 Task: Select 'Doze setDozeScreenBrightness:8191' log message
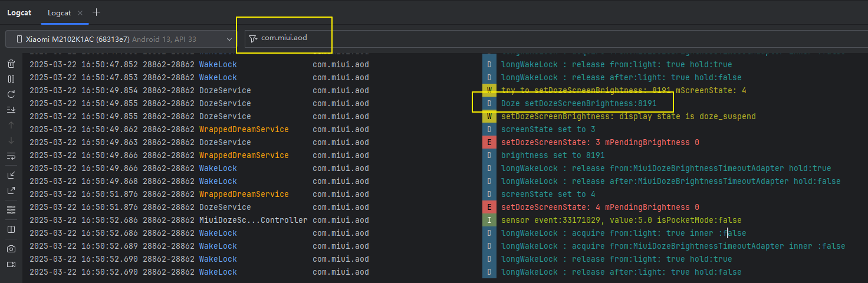(x=578, y=103)
